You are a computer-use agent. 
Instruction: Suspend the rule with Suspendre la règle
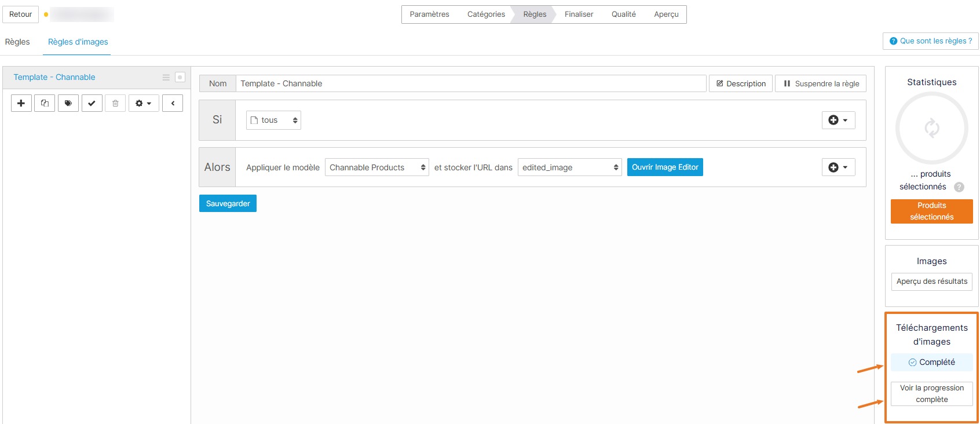[x=821, y=83]
